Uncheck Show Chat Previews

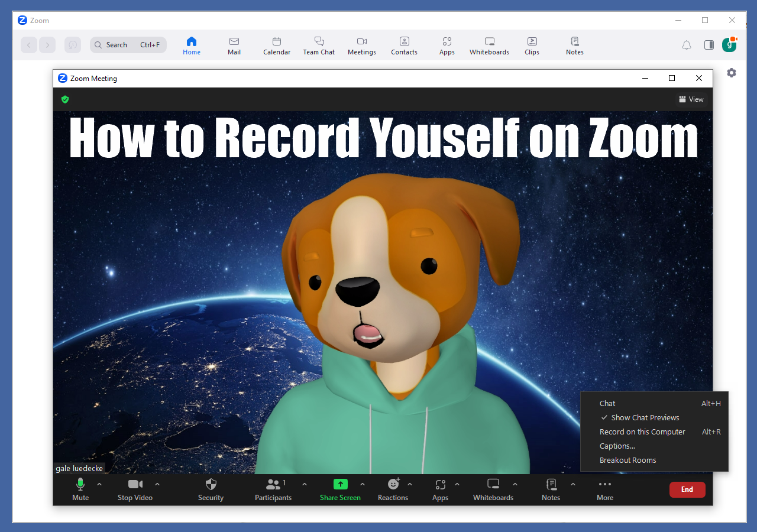point(645,417)
